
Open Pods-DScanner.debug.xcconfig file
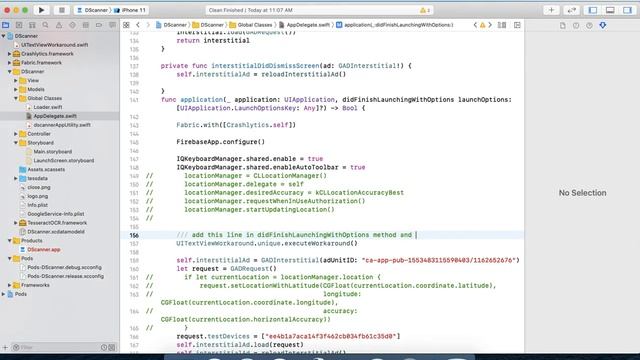(x=64, y=268)
